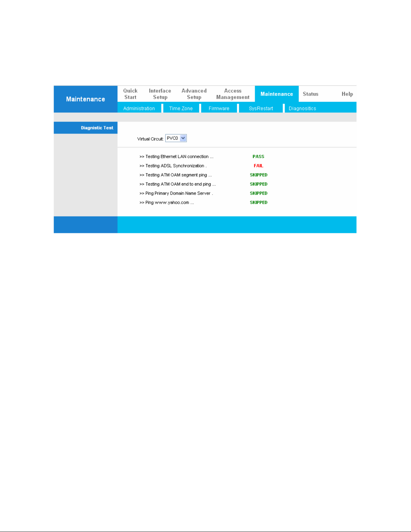Image resolution: width=411 pixels, height=532 pixels.
Task: Open the Advanced Setup tab
Action: point(194,94)
